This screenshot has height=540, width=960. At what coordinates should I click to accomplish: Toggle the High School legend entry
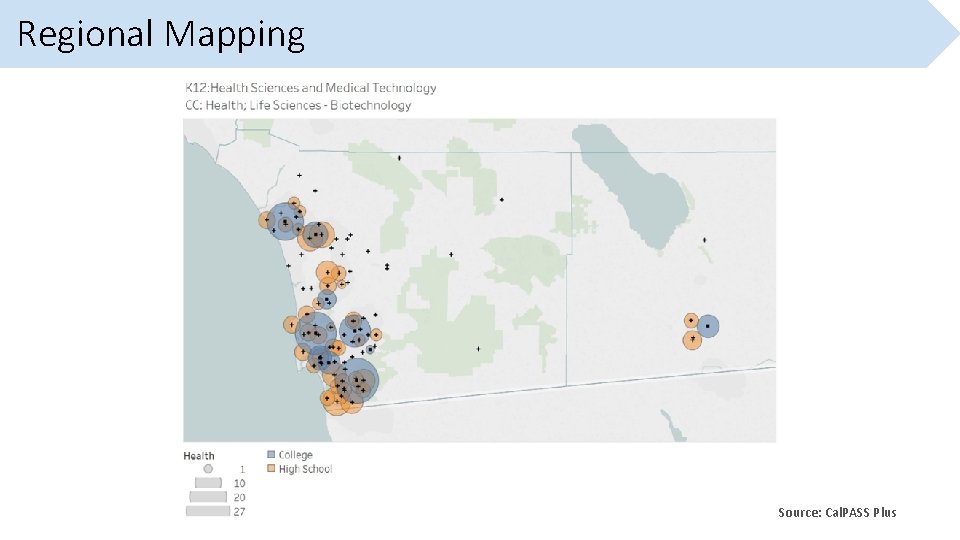click(x=304, y=469)
